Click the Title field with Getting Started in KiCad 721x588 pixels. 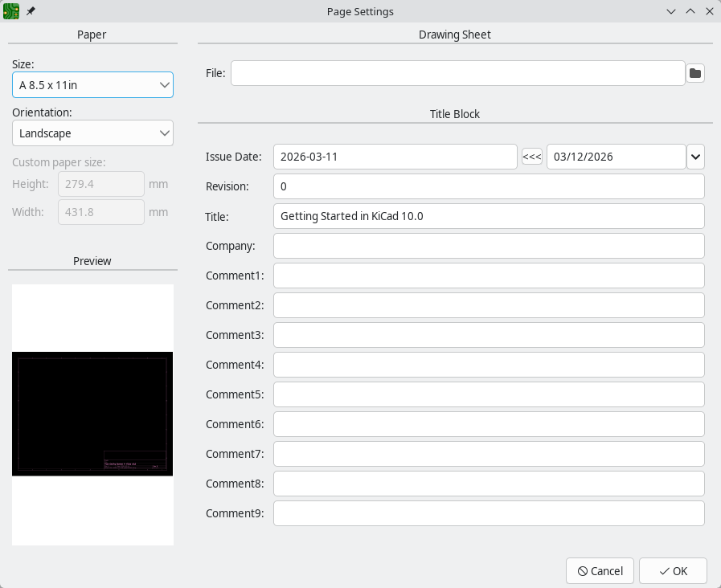[489, 216]
